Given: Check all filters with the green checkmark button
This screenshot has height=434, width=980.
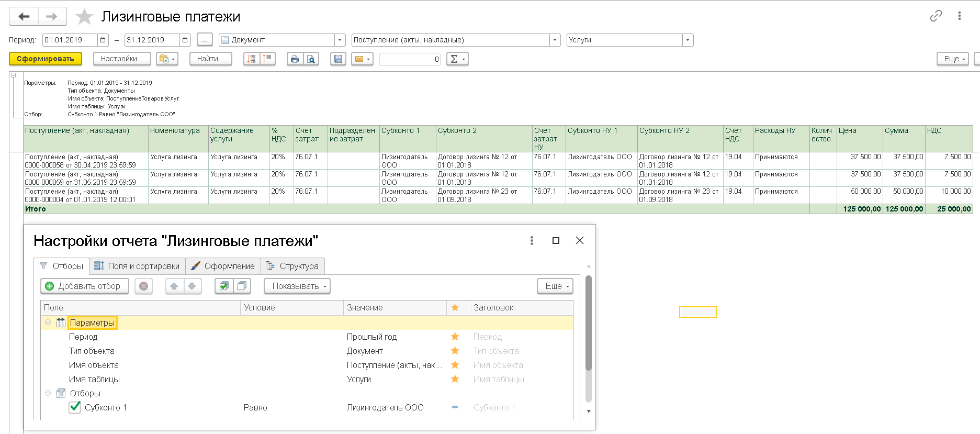Looking at the screenshot, I should click(224, 286).
